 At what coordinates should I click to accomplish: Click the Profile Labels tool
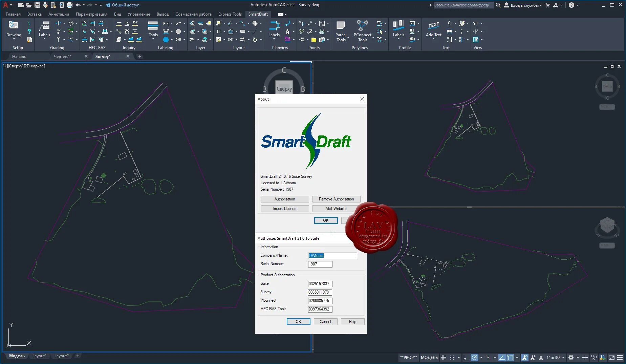pos(398,29)
